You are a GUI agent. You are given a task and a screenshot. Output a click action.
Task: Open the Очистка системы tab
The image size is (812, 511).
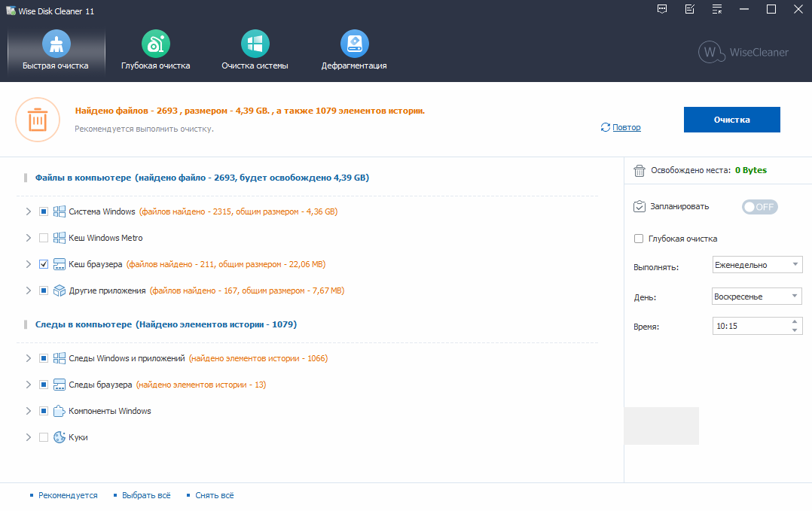255,52
